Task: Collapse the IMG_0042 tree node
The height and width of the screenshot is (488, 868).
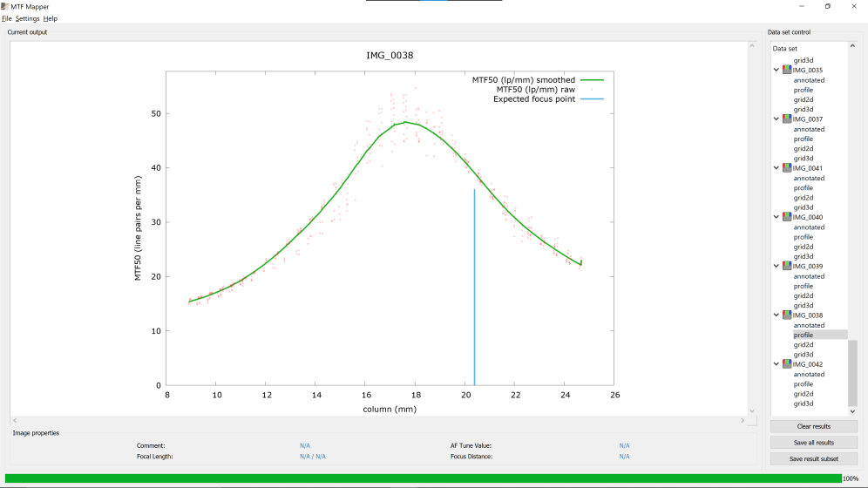Action: (776, 364)
